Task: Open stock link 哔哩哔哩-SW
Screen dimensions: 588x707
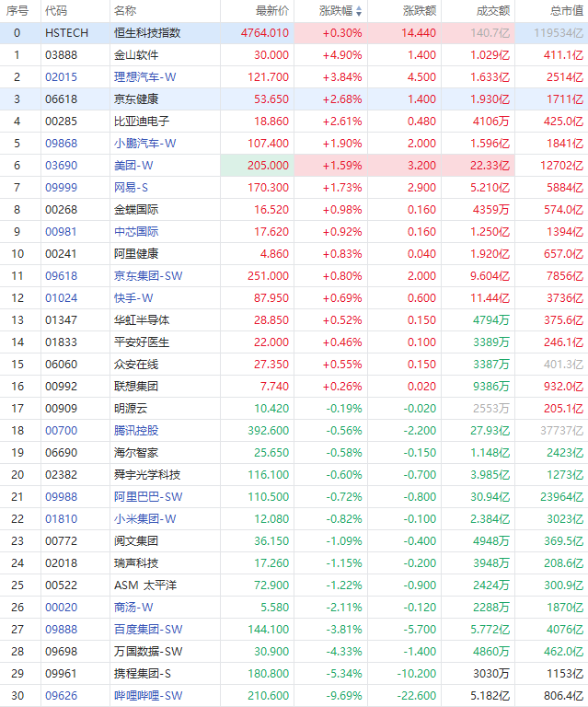Action: click(148, 696)
